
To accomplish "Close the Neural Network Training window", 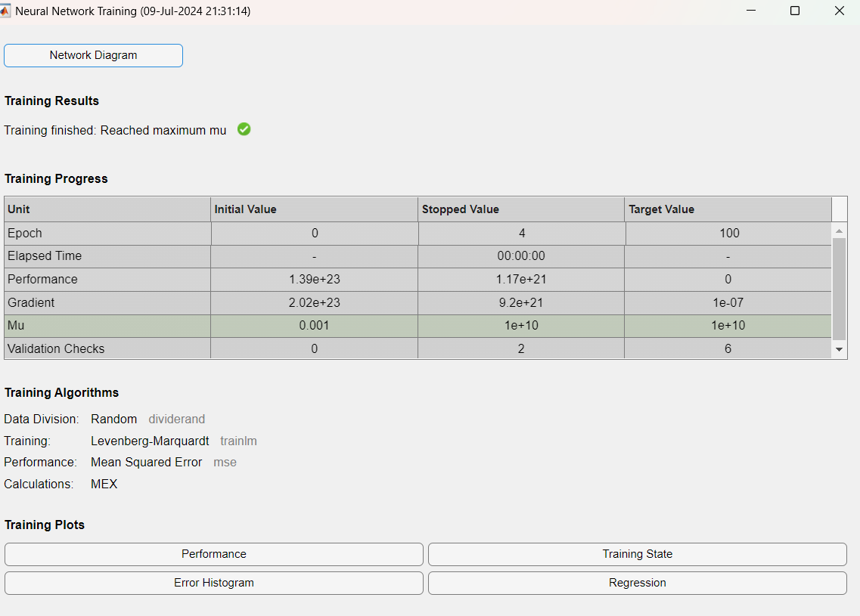I will coord(839,11).
